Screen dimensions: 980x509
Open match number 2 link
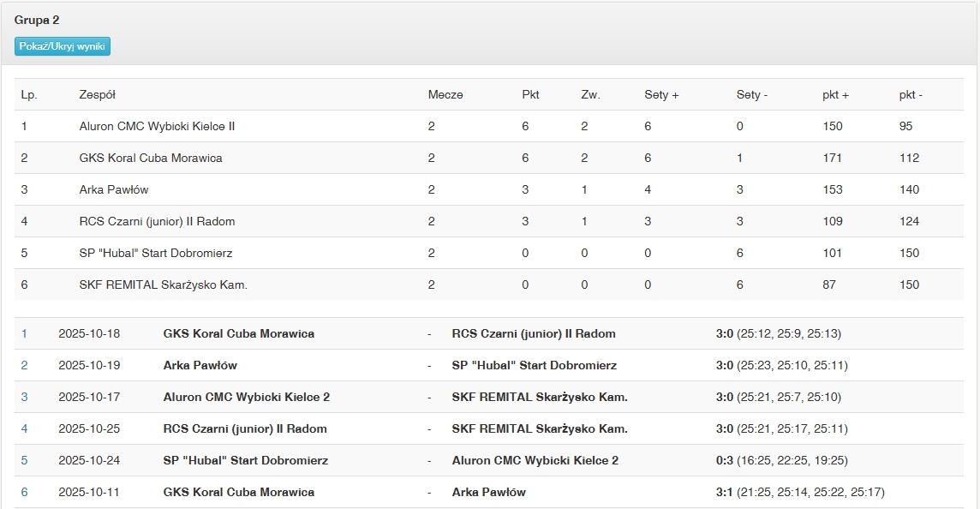tap(25, 365)
